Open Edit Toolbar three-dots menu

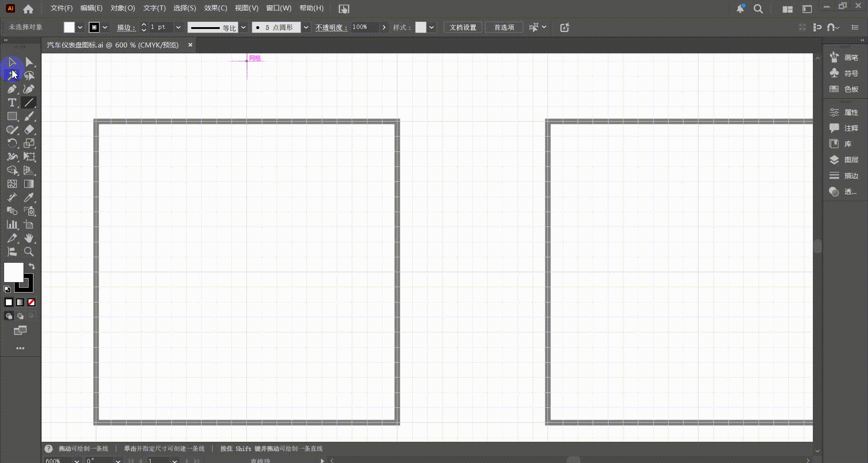click(20, 348)
